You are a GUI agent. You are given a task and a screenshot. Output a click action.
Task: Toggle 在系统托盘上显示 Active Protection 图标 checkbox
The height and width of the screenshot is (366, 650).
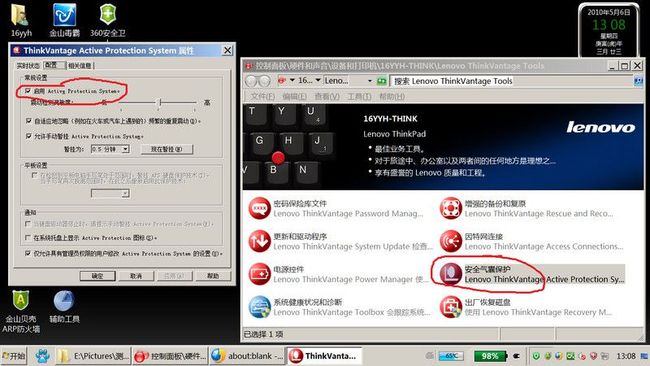(x=28, y=238)
